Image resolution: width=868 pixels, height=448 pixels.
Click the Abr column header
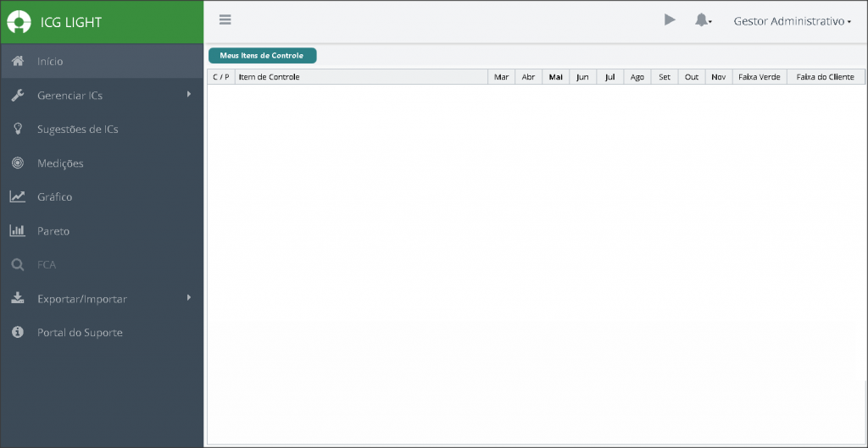coord(529,77)
